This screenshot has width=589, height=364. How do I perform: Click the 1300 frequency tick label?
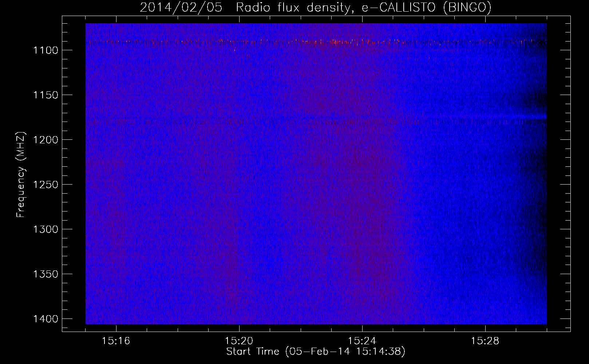pos(46,229)
